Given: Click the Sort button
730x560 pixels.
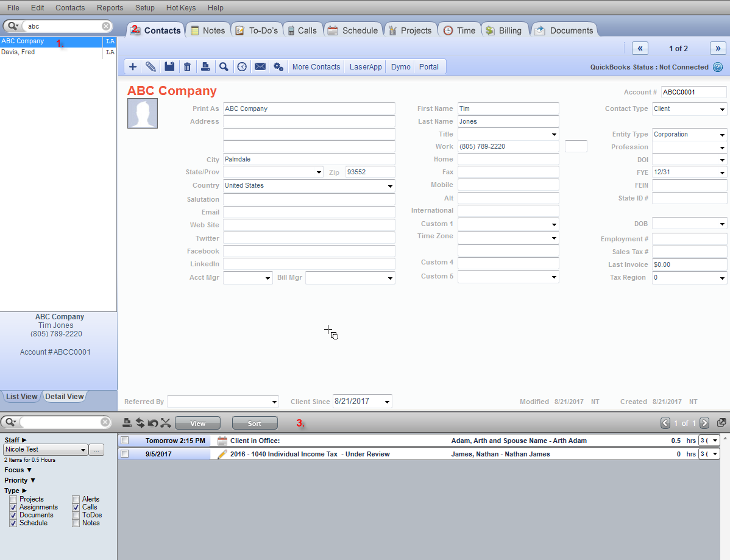Looking at the screenshot, I should pos(255,423).
